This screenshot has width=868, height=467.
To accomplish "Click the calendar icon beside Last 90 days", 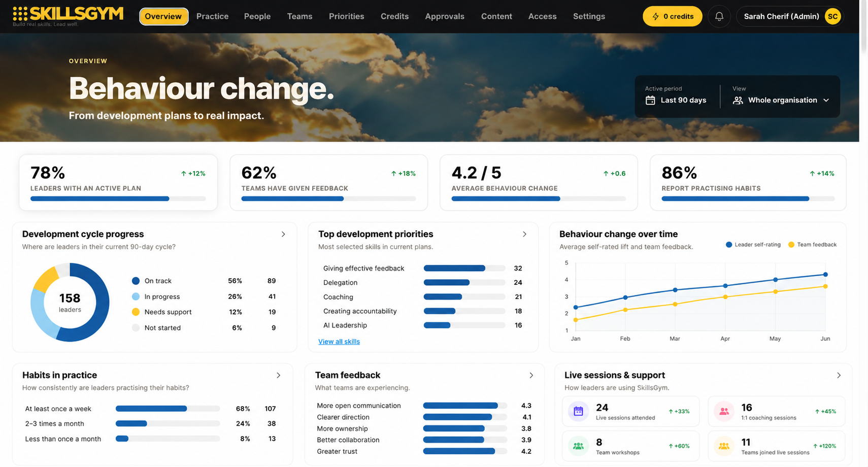I will pos(650,100).
